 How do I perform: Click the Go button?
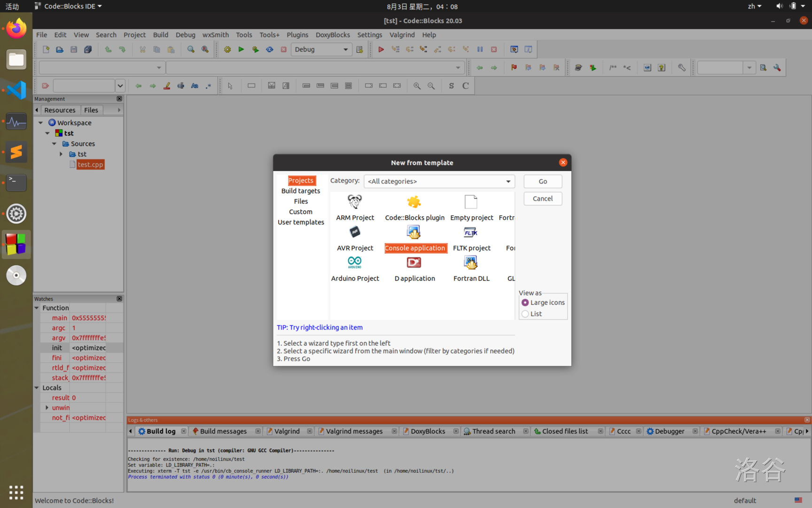point(543,181)
